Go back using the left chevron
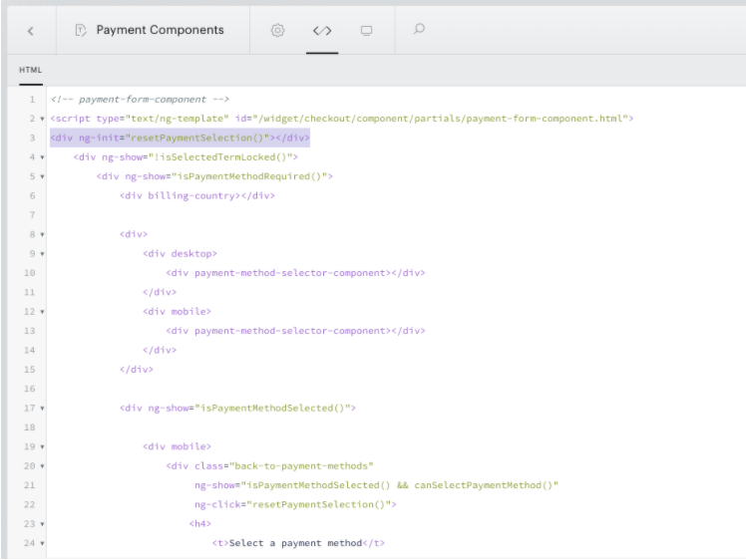The height and width of the screenshot is (560, 746). tap(31, 31)
